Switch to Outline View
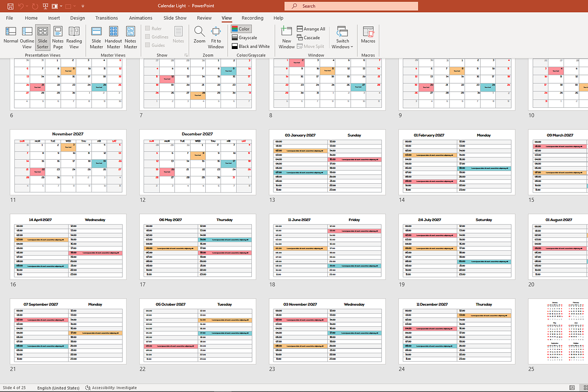588x392 pixels. [x=27, y=37]
